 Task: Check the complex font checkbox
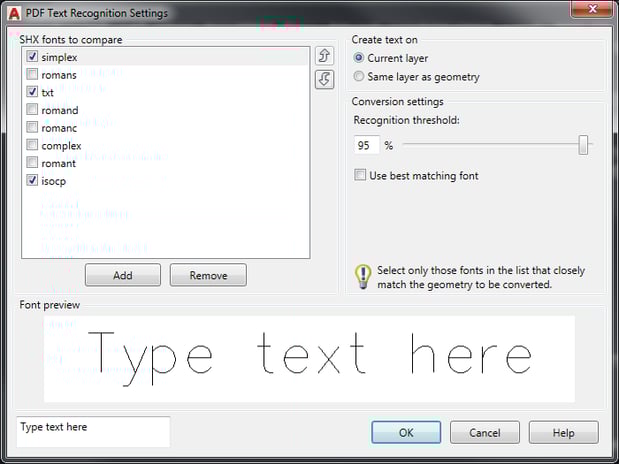pos(32,145)
